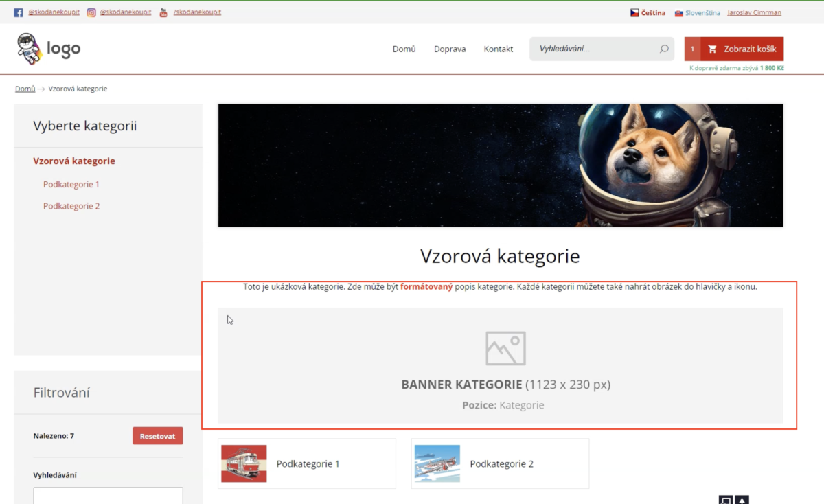Click the shopping cart icon
The width and height of the screenshot is (824, 504).
coord(712,49)
